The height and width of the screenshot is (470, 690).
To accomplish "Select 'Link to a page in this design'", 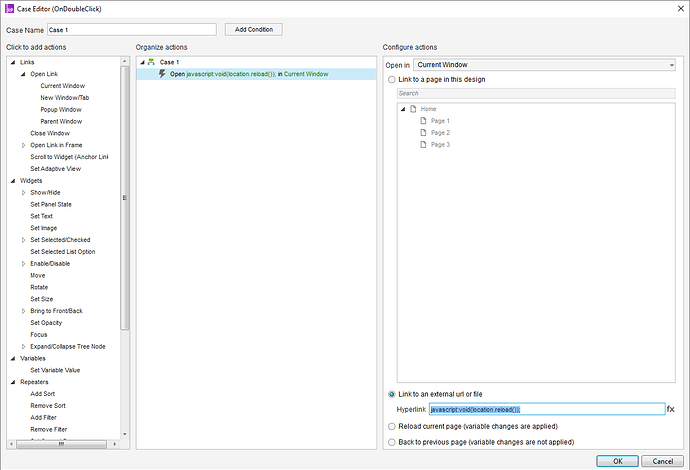I will (x=391, y=79).
